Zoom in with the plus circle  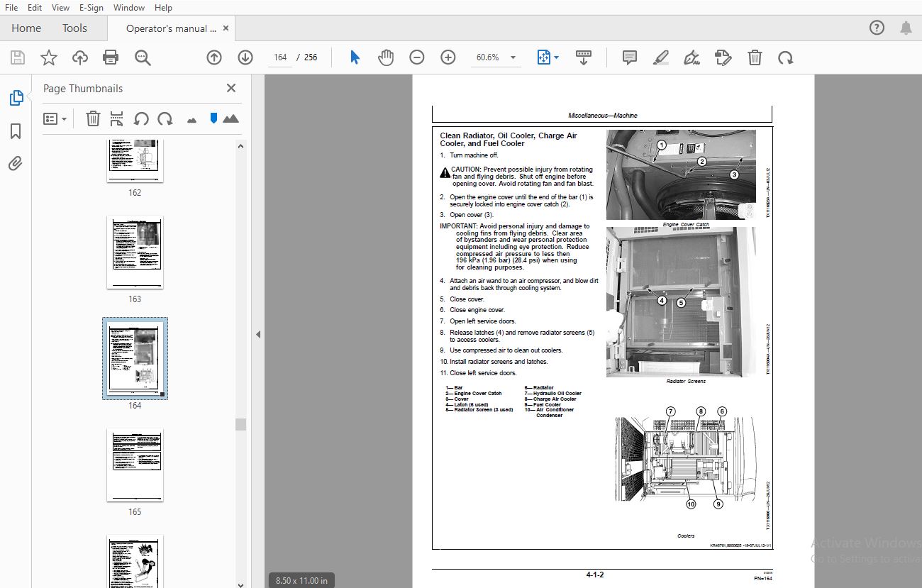click(x=448, y=57)
